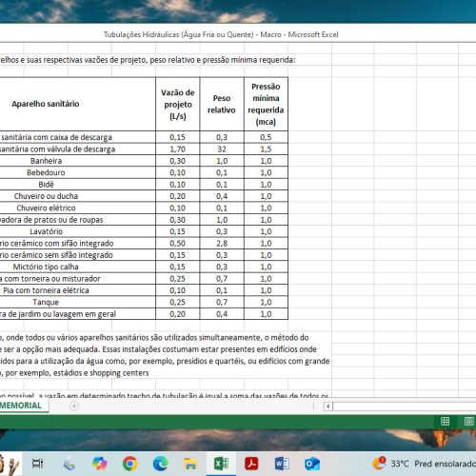
Task: Select the '0,5' minimum pressure cell
Action: pos(266,137)
